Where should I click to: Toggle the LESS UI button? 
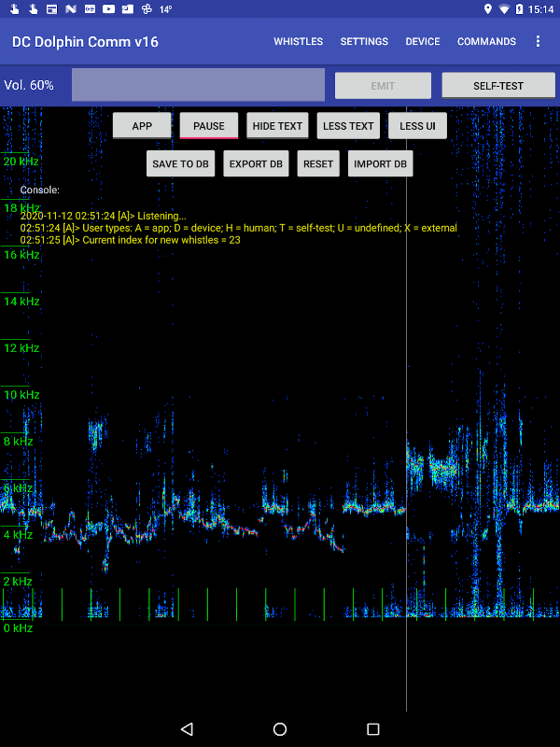pos(417,126)
